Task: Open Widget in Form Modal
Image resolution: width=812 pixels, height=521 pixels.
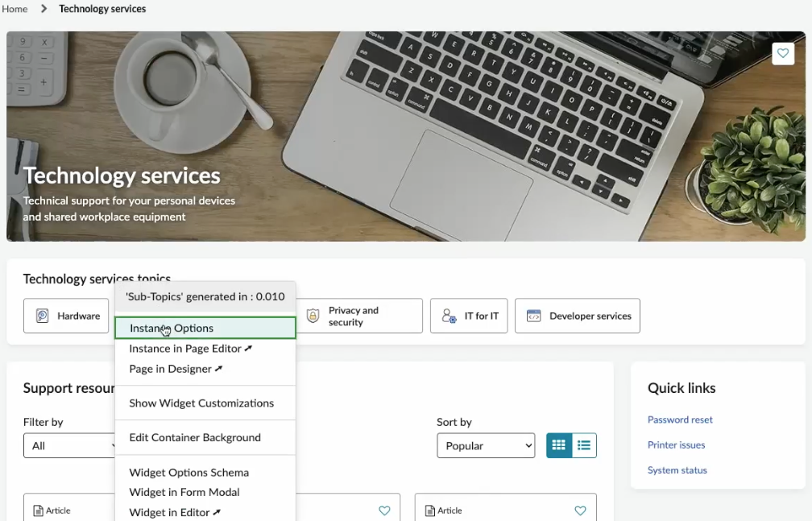Action: click(x=205, y=492)
